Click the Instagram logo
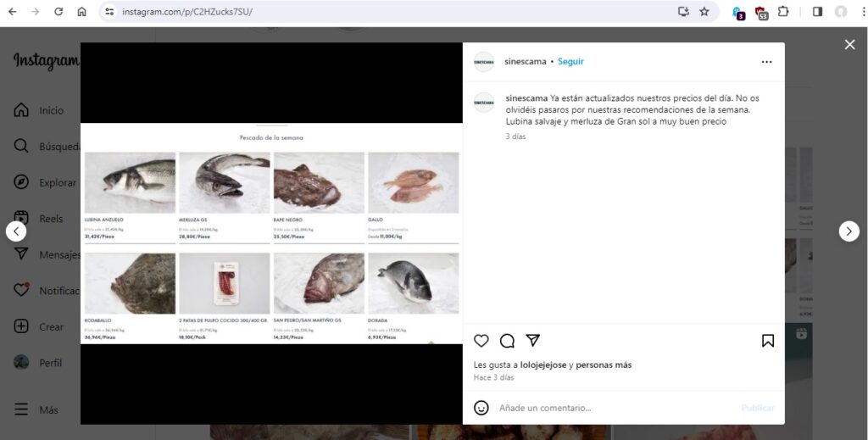The width and height of the screenshot is (868, 440). pos(47,61)
